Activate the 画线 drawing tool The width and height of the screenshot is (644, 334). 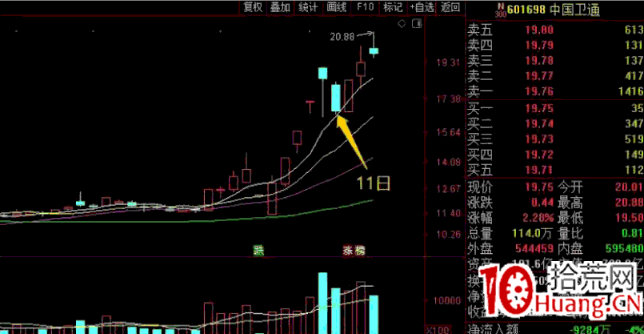[337, 6]
